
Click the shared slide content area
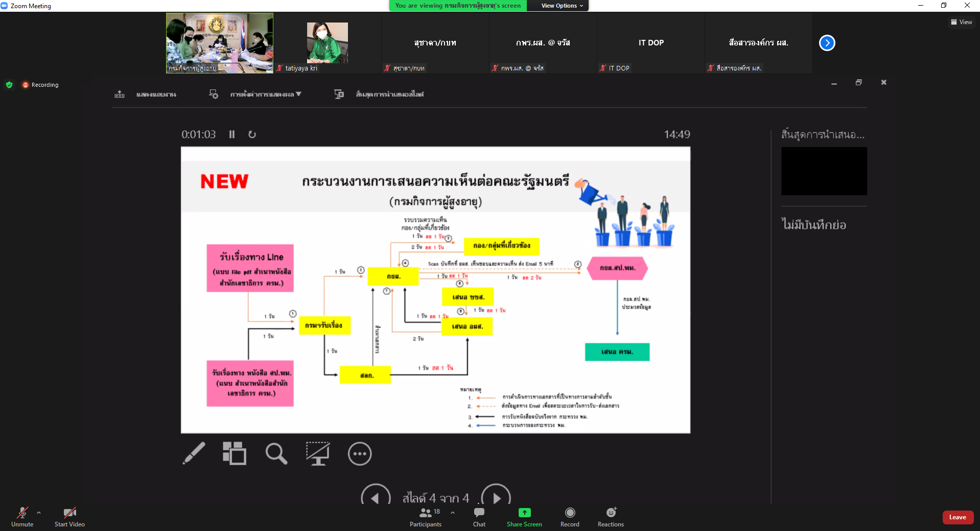coord(435,290)
